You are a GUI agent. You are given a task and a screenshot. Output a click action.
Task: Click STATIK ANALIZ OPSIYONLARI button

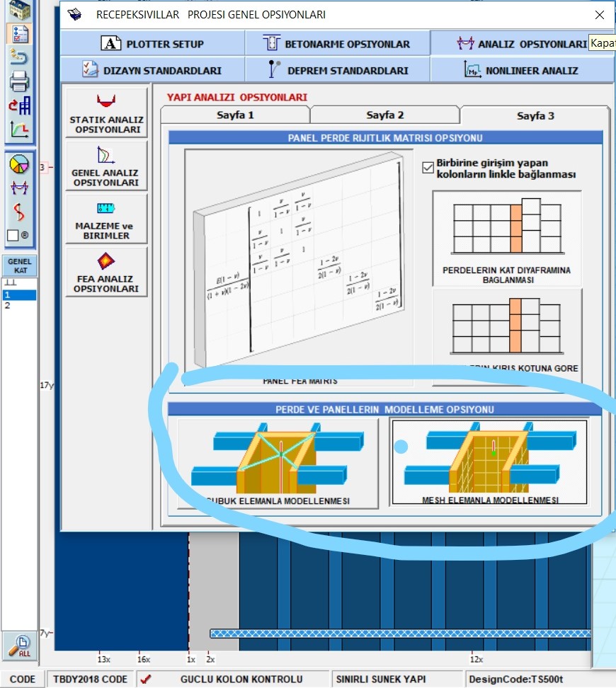(x=106, y=113)
